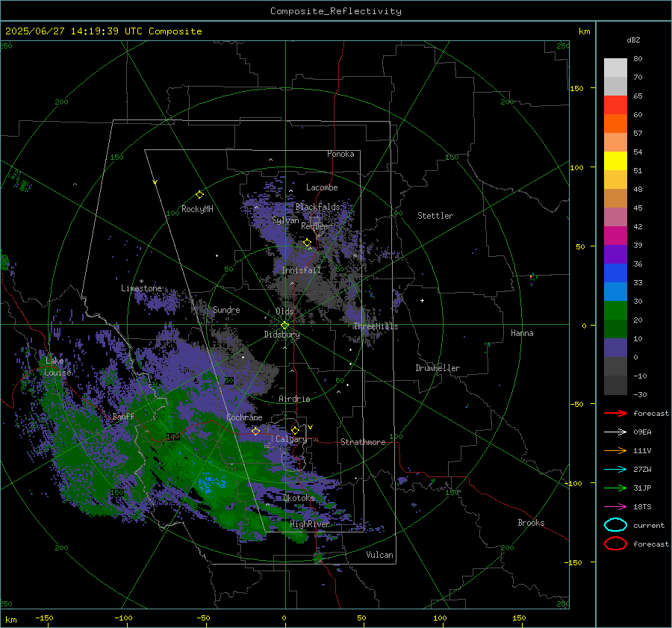This screenshot has height=628, width=672.
Task: Click the 150 tick on the right km axis
Action: [x=576, y=88]
